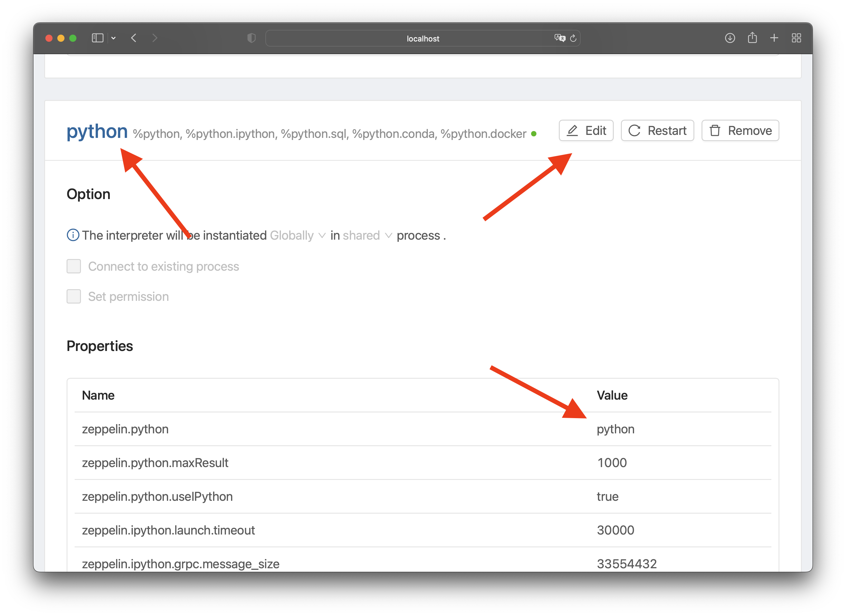Show the downloads icon in Safari toolbar
Image resolution: width=846 pixels, height=616 pixels.
point(730,38)
